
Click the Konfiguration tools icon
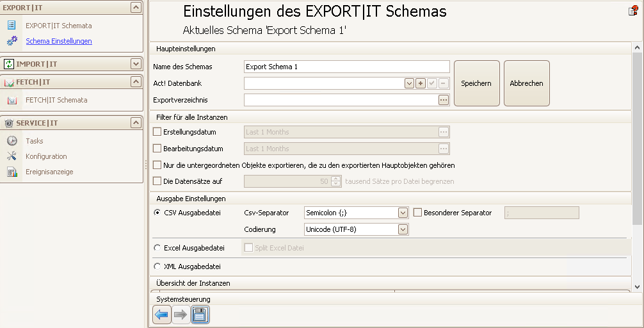[x=12, y=156]
